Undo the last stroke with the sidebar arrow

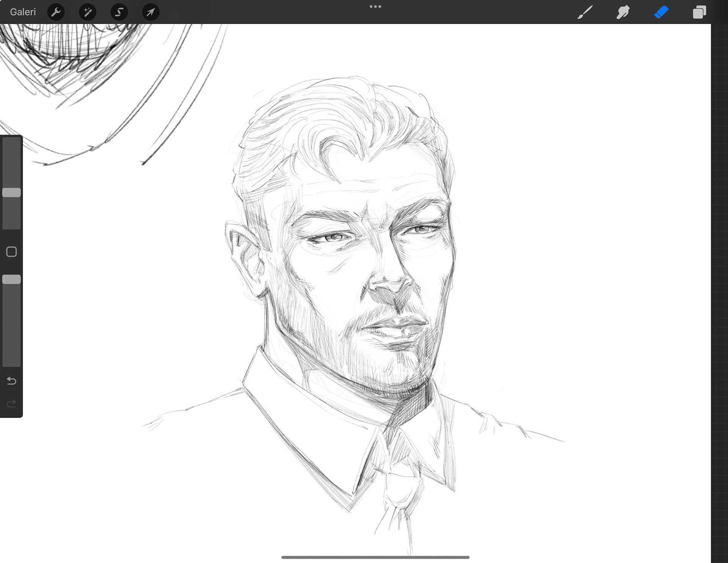point(11,381)
